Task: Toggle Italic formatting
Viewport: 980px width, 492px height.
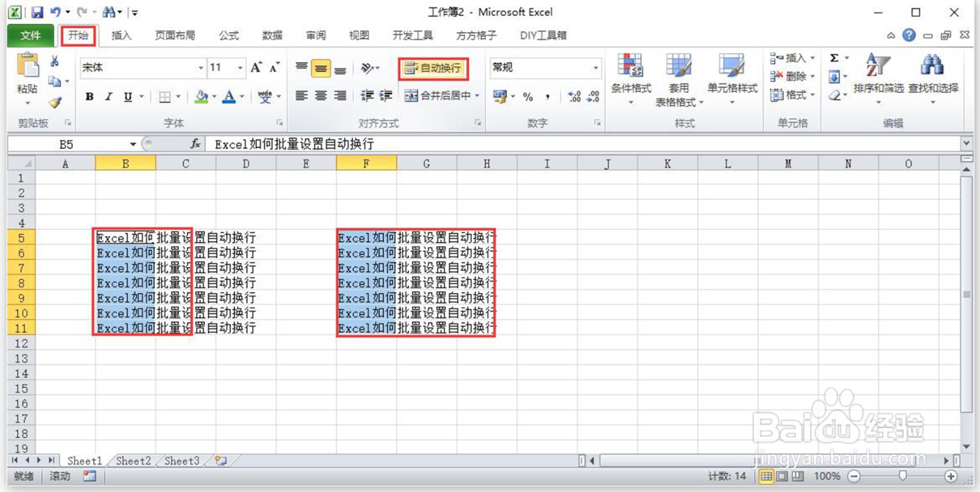Action: 108,96
